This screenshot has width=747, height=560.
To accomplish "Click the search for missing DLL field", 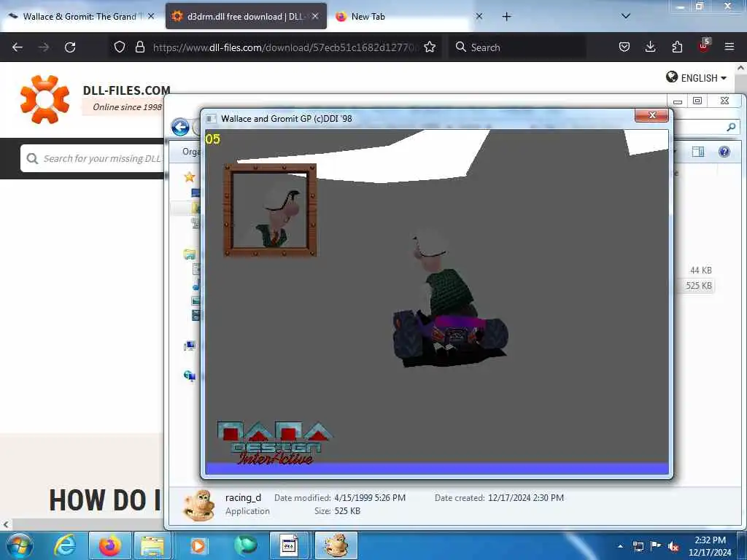I will (x=93, y=158).
